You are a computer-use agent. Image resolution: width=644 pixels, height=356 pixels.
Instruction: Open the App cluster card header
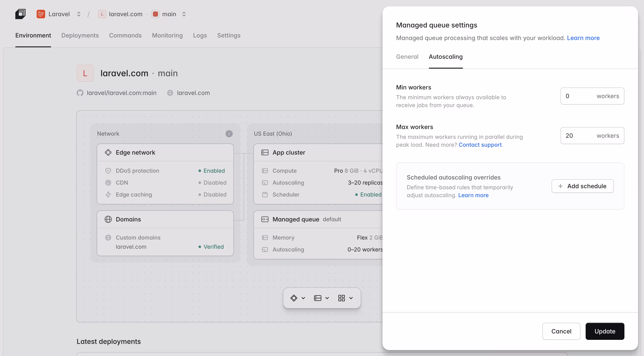318,152
